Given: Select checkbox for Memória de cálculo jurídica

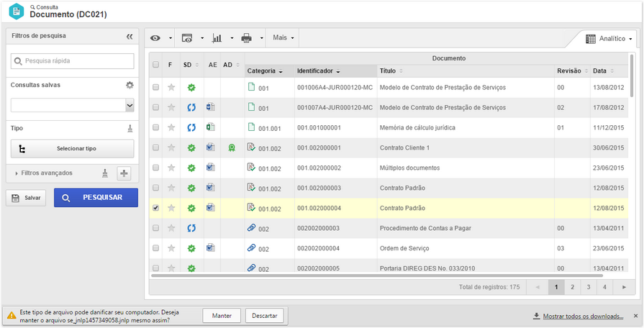Looking at the screenshot, I should pos(155,127).
